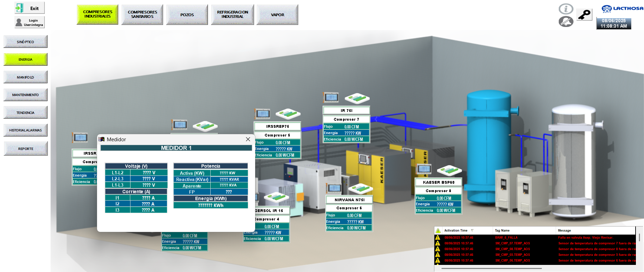Open the trend chart icon above KAESER BSP60

click(x=450, y=171)
